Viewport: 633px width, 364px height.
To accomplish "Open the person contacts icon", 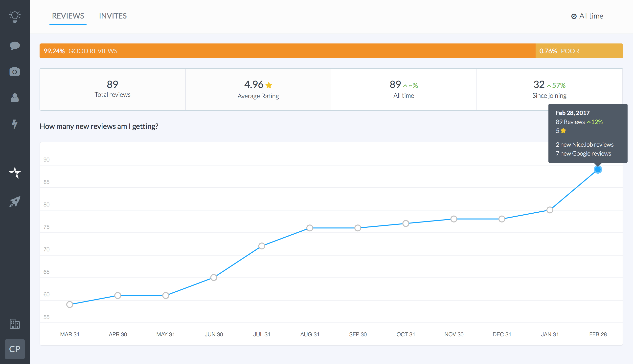I will click(x=15, y=98).
